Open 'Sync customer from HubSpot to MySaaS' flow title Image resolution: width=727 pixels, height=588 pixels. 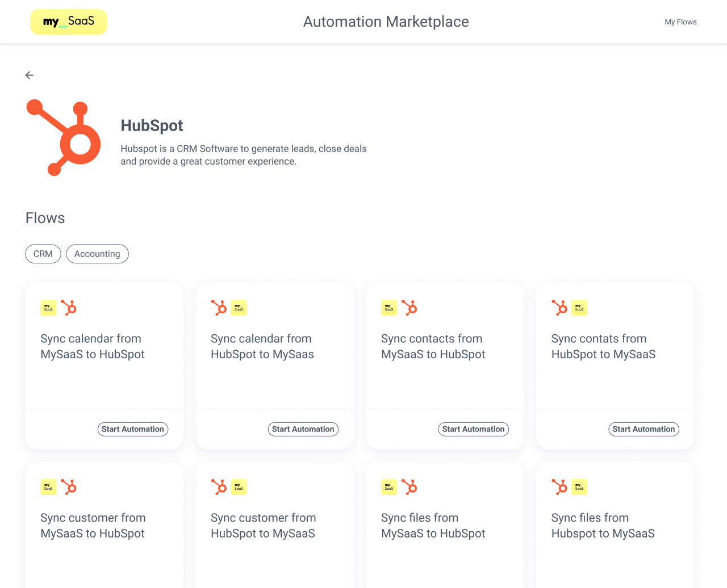[x=264, y=526]
